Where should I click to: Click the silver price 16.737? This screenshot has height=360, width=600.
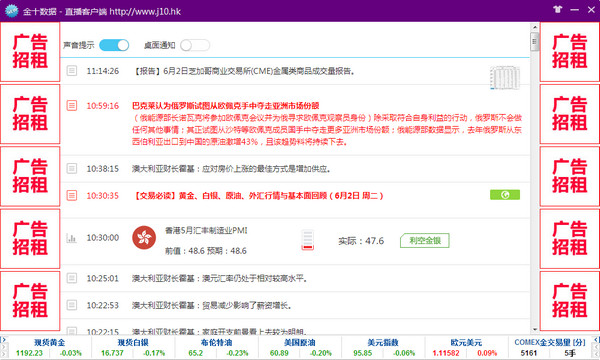pos(112,353)
